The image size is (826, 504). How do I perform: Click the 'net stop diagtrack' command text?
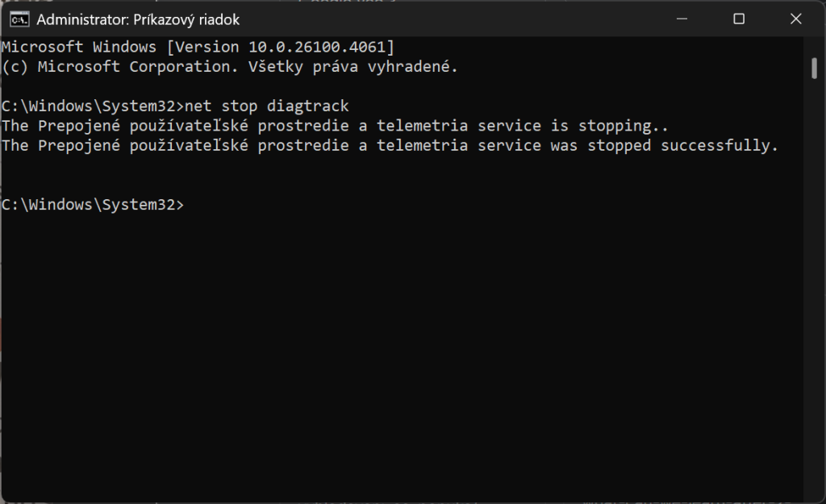pos(267,106)
